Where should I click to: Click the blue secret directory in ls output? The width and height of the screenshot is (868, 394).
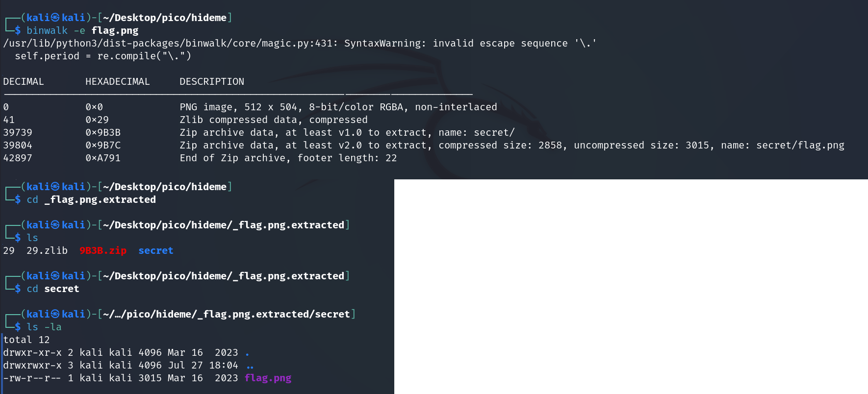156,250
